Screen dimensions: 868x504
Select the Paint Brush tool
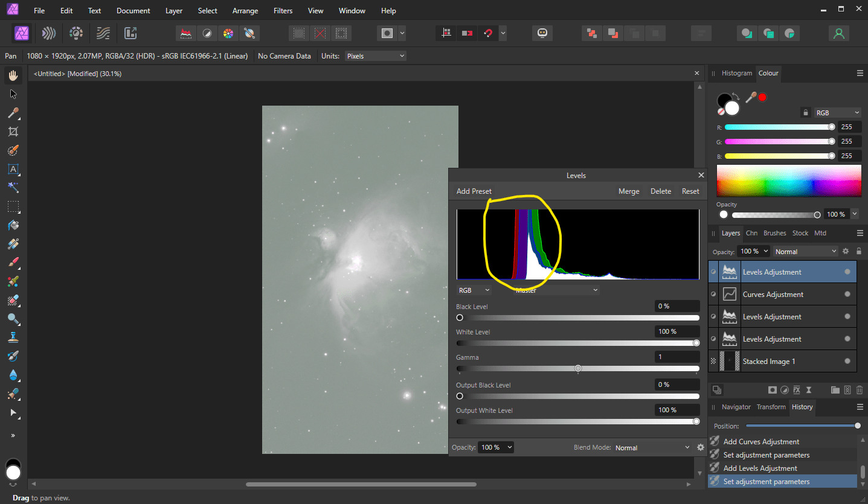13,263
